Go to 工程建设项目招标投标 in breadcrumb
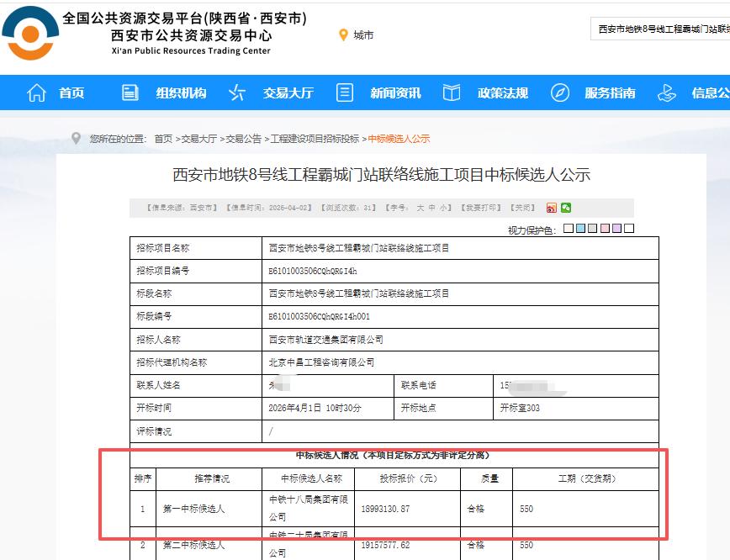Screen dimensions: 730x560 click(315, 139)
